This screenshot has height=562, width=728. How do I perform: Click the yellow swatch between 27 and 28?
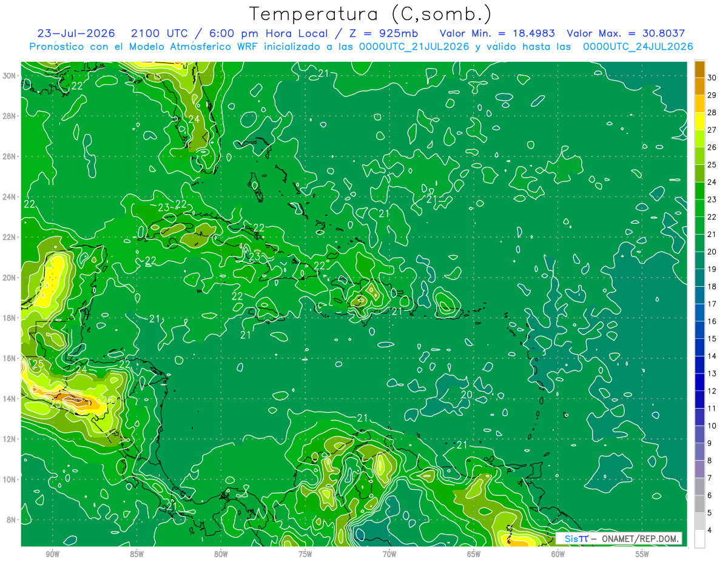click(699, 121)
